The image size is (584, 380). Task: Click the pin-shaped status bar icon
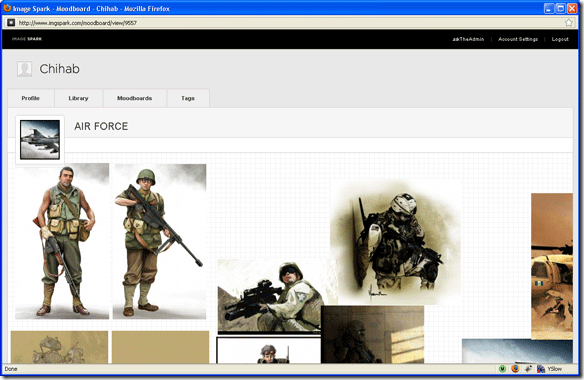pos(528,369)
